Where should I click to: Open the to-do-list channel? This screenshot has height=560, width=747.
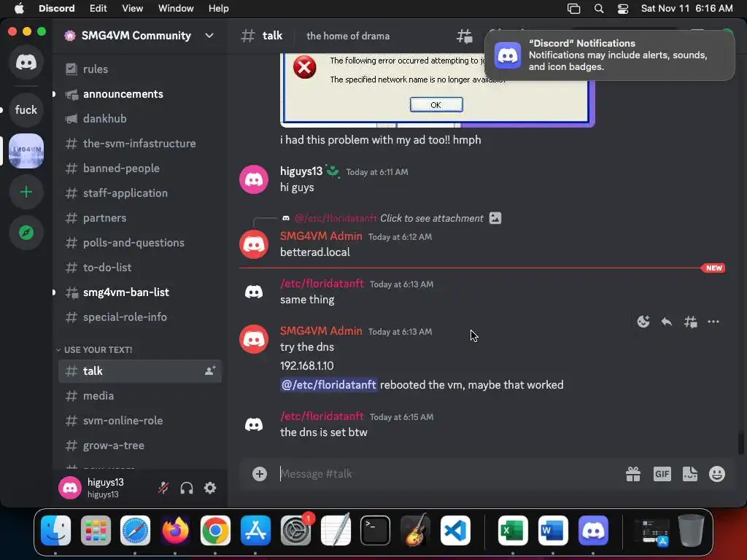[140, 267]
